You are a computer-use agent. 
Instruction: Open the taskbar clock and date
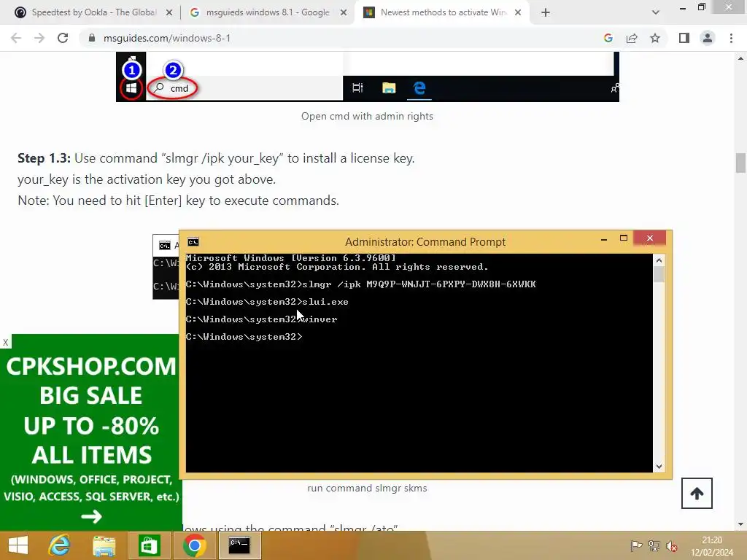coord(712,546)
